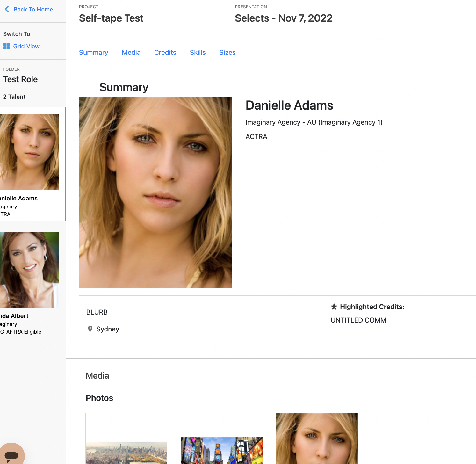The image size is (476, 464).
Task: Click Albert name in sidebar
Action: tap(14, 316)
